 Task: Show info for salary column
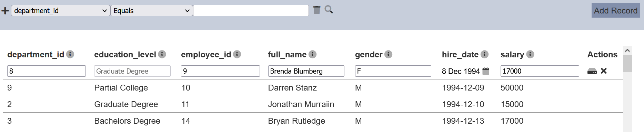530,54
